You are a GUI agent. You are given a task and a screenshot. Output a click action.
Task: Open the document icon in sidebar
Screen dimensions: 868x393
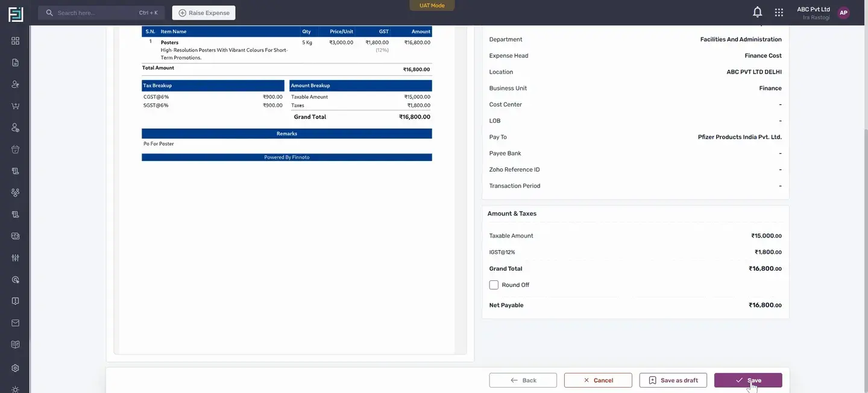pyautogui.click(x=15, y=63)
